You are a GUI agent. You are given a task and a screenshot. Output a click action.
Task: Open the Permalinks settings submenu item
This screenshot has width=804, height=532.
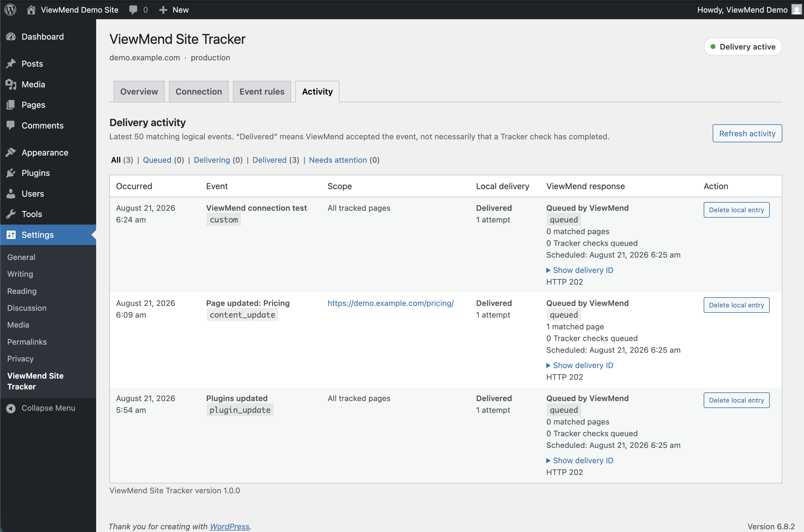click(x=27, y=342)
